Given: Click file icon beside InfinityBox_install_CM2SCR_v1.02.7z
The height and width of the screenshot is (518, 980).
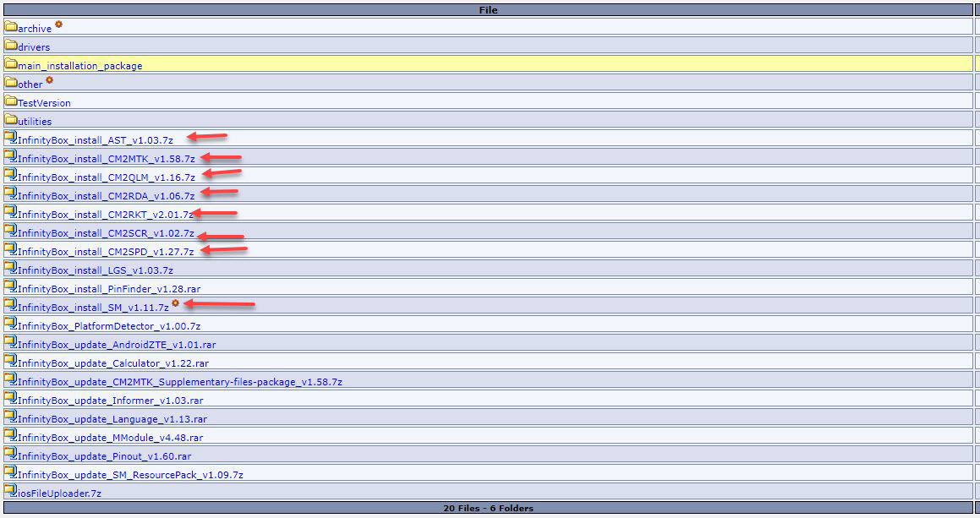Looking at the screenshot, I should [11, 231].
